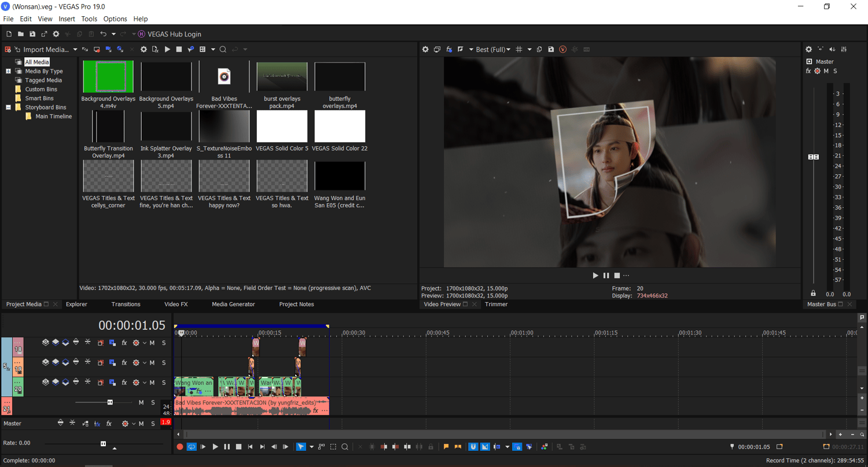This screenshot has width=868, height=467.
Task: Open Track FX on track 20
Action: [124, 383]
